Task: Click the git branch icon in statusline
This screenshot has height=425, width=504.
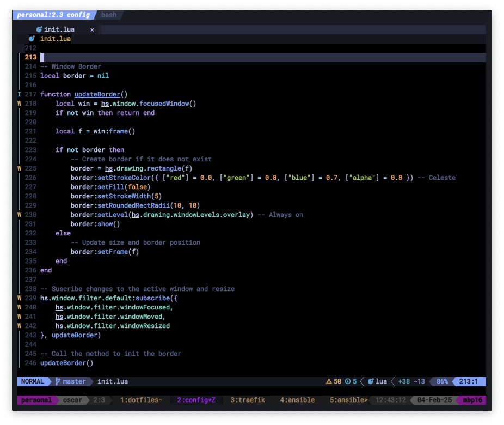Action: [x=58, y=381]
